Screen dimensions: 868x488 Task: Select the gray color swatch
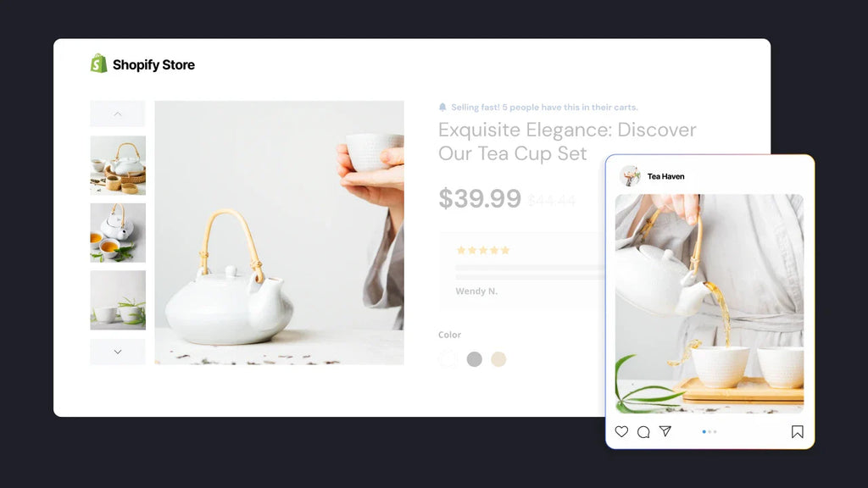pos(475,359)
